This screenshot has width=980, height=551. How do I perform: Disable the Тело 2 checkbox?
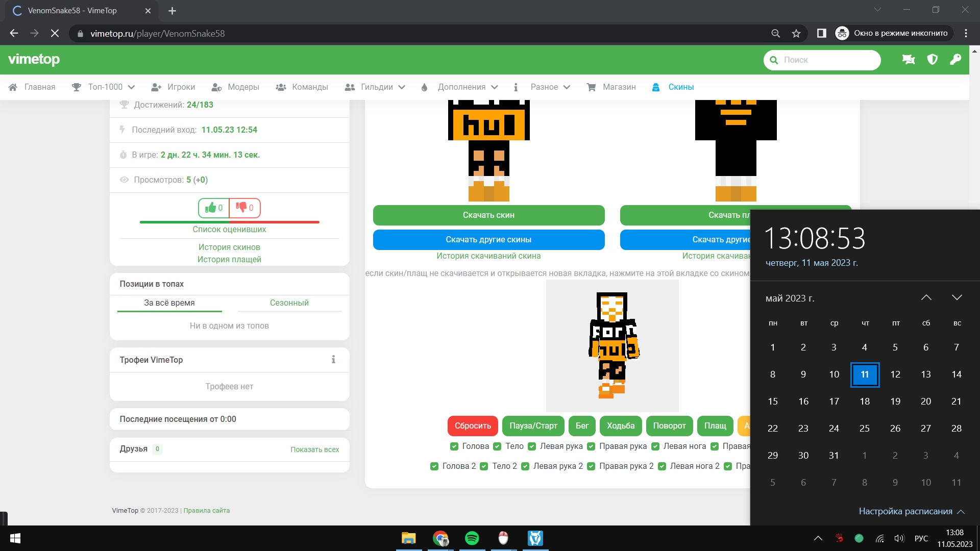(484, 466)
